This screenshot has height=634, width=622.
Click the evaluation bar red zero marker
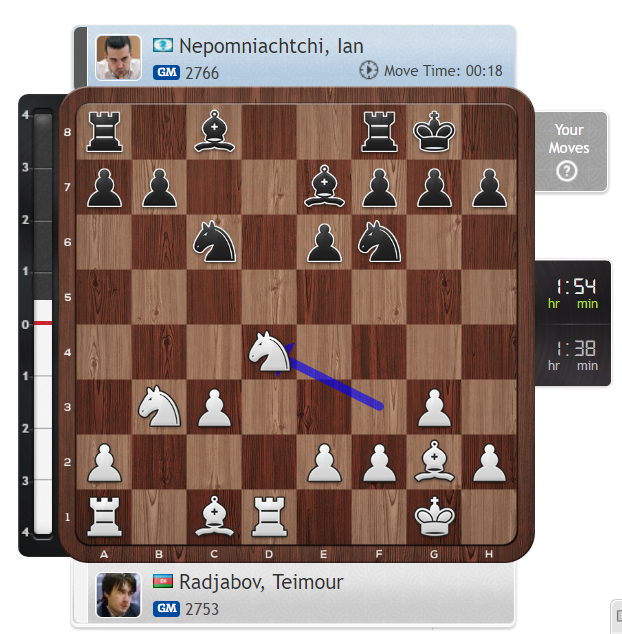coord(43,323)
